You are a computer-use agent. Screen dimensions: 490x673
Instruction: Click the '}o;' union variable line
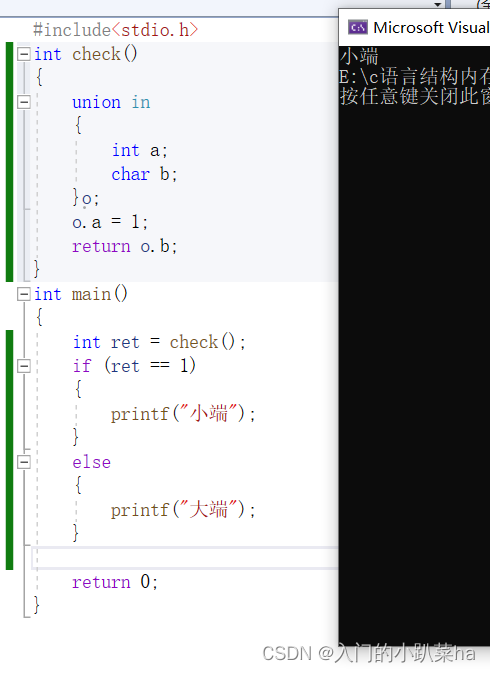point(86,198)
